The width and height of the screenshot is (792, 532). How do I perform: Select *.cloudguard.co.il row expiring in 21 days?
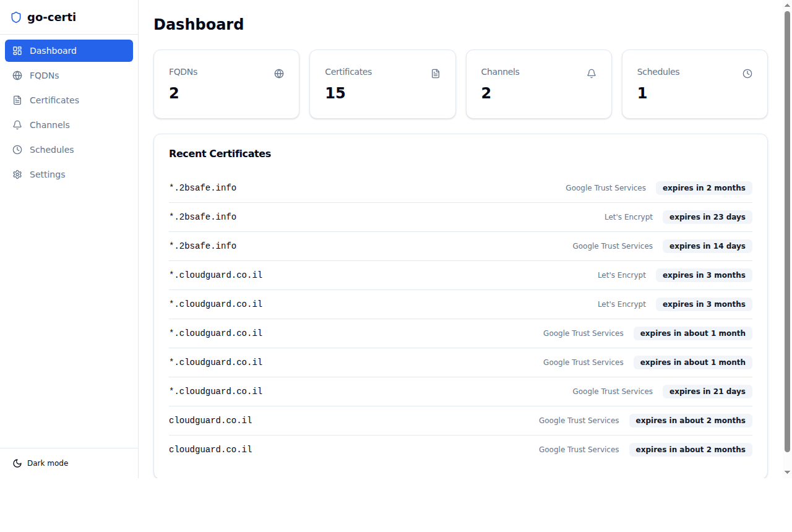point(460,392)
